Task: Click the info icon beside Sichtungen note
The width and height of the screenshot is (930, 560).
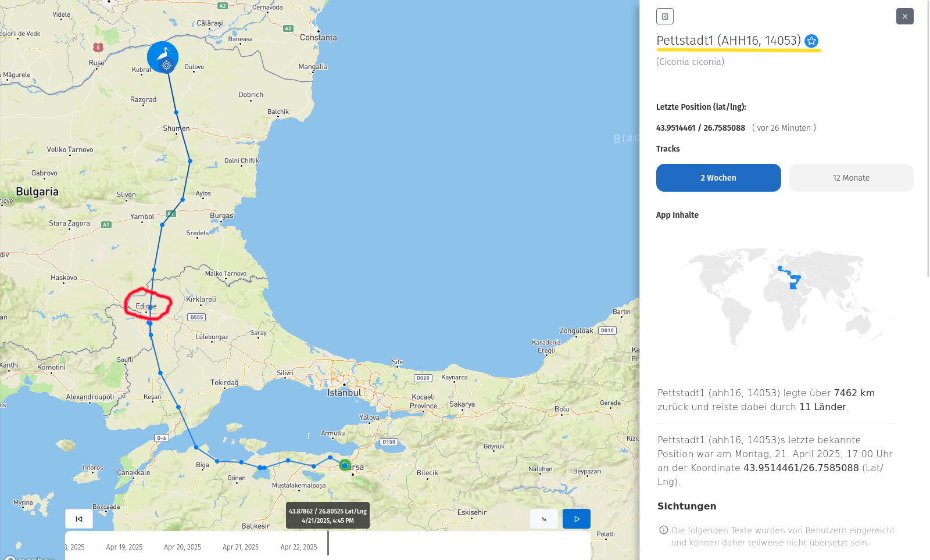Action: 663,530
